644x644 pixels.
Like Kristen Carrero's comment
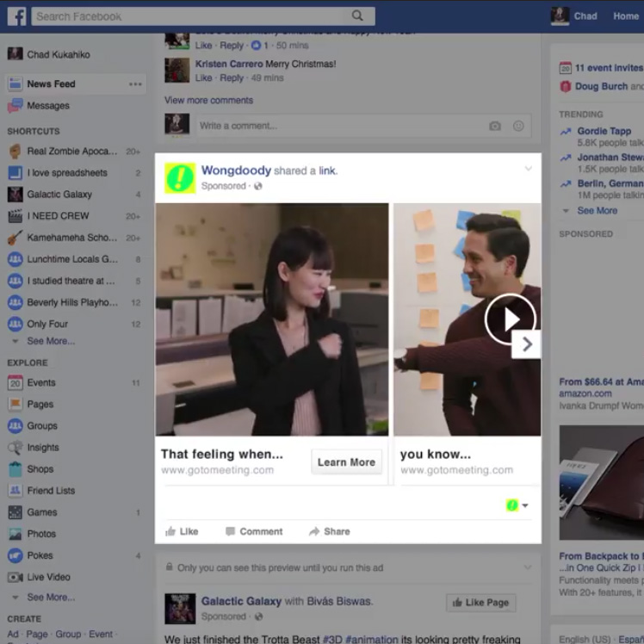203,78
